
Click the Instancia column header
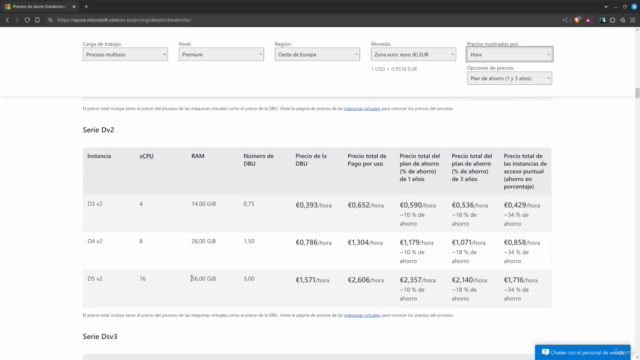(99, 156)
